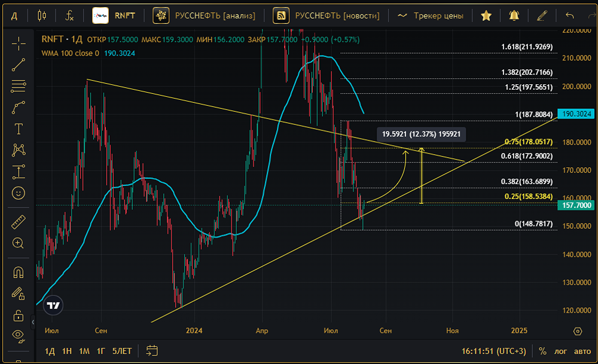The height and width of the screenshot is (364, 598).
Task: Open chart scale settings gear
Action: pyautogui.click(x=578, y=331)
